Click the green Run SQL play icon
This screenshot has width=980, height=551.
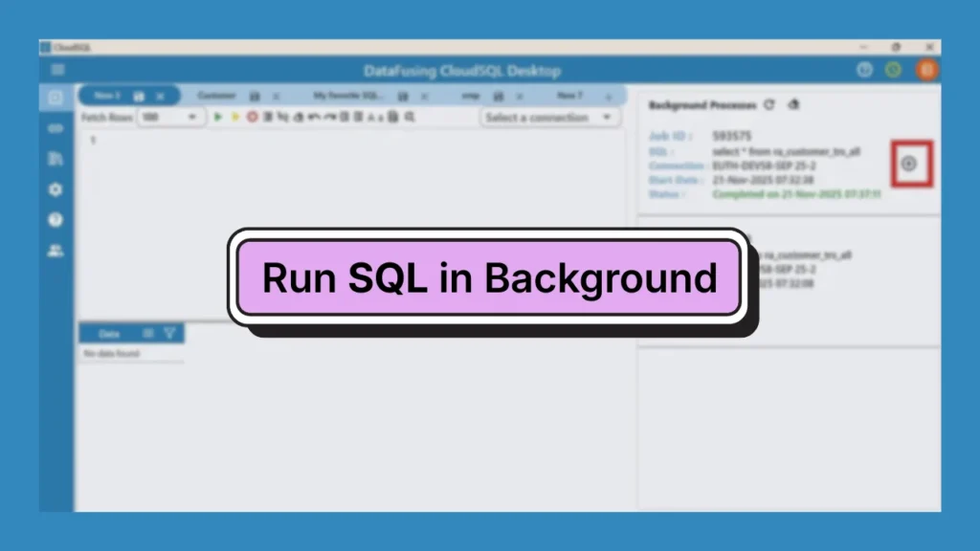[218, 117]
